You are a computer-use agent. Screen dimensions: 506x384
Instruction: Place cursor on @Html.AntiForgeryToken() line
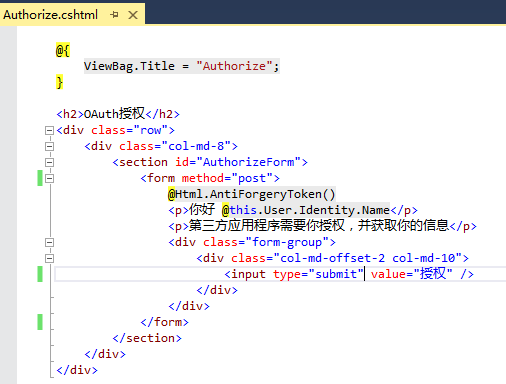(x=252, y=194)
